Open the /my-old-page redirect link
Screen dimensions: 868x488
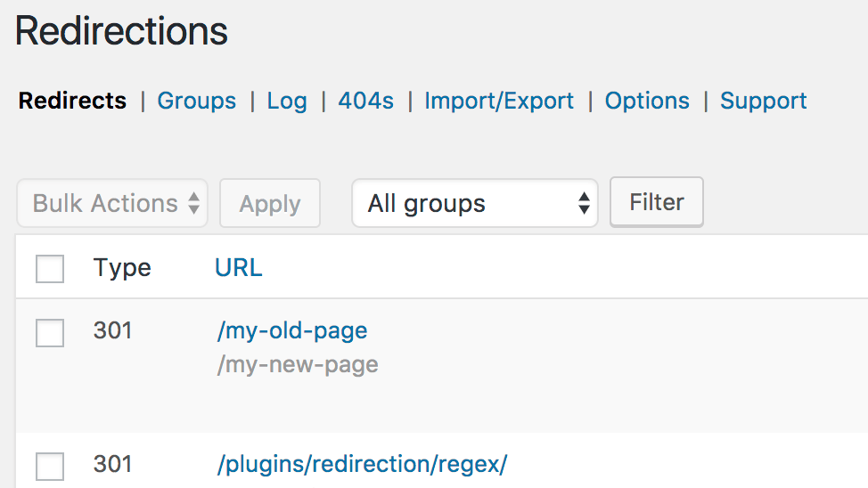(x=291, y=330)
